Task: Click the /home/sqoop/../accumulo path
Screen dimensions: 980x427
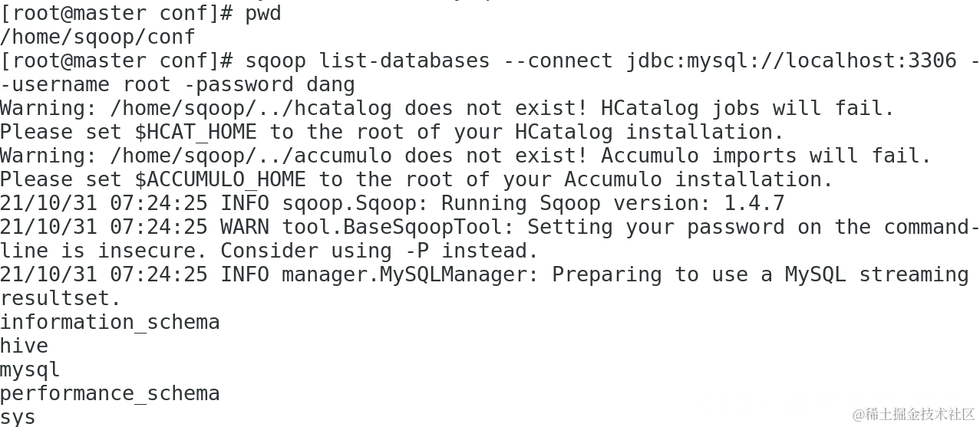Action: pos(251,156)
